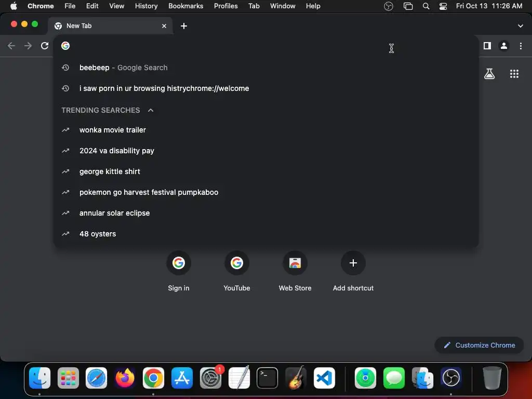Open Launchpad from the Dock
The image size is (532, 399).
pyautogui.click(x=68, y=378)
